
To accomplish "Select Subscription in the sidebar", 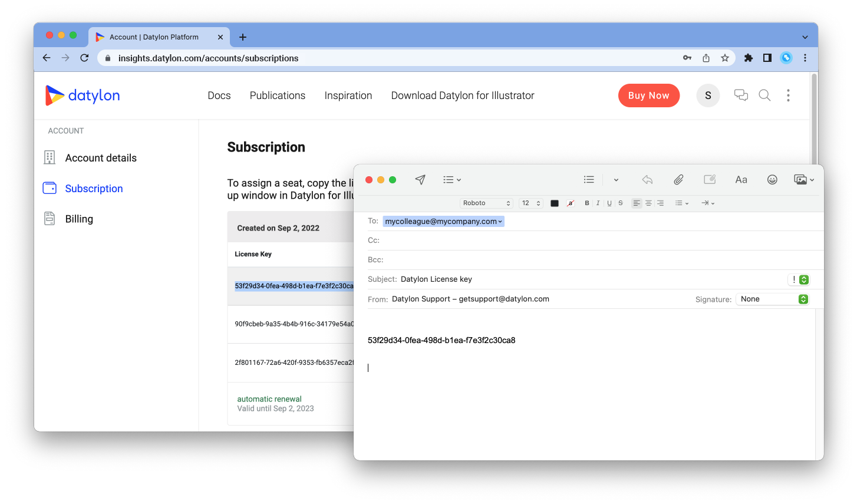I will click(94, 189).
